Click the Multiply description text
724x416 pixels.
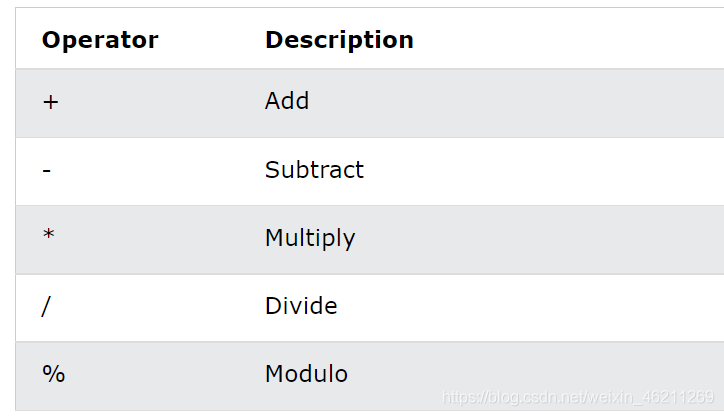[310, 238]
